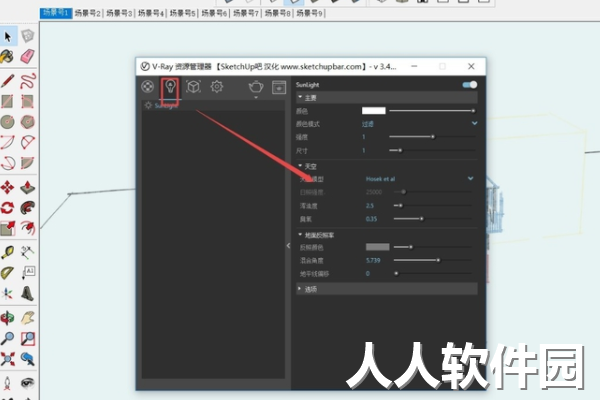600x400 pixels.
Task: Click the gray 反照颜色 swatch
Action: [x=377, y=247]
